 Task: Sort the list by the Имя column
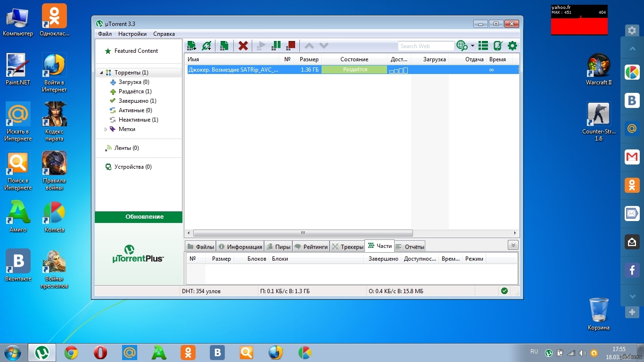pos(232,59)
